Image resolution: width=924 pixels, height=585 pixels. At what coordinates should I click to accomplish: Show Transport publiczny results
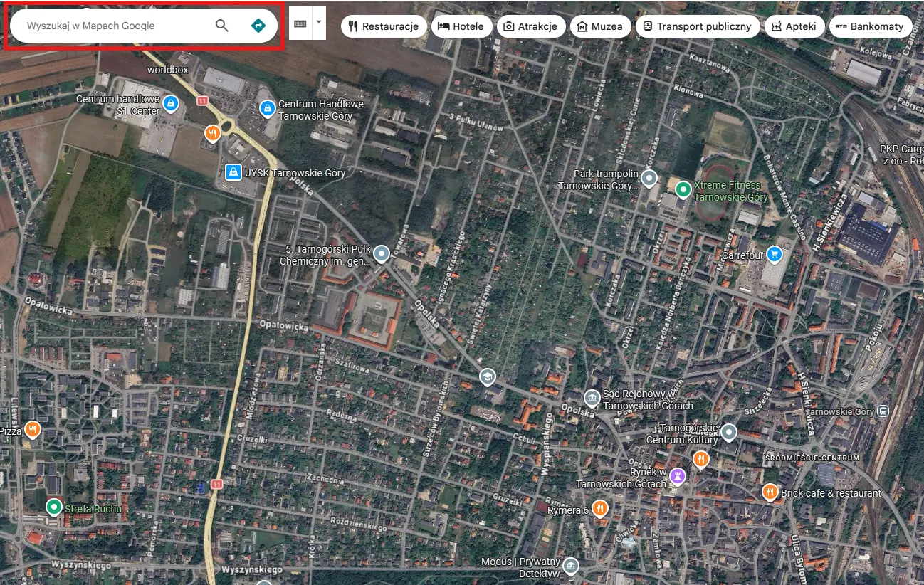(x=698, y=26)
